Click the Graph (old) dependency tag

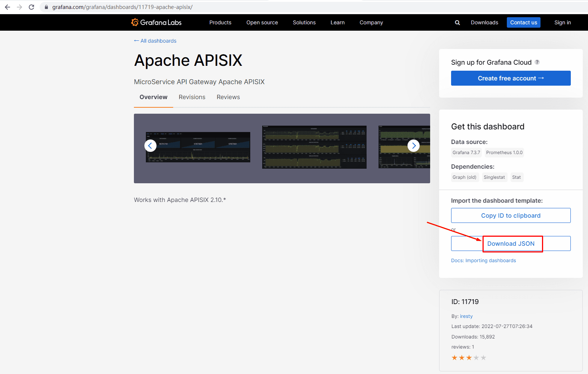465,177
